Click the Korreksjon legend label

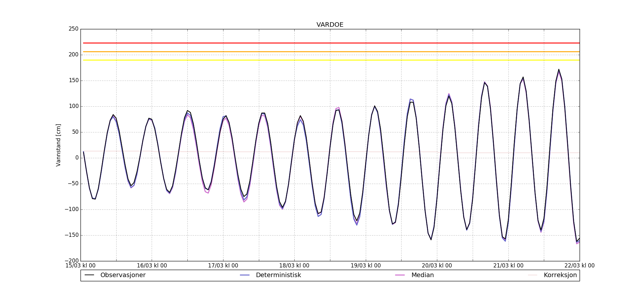560,275
